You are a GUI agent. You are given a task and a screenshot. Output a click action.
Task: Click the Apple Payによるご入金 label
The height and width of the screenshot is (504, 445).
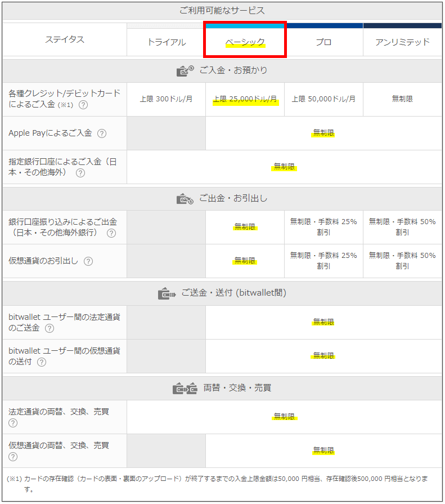pyautogui.click(x=51, y=133)
